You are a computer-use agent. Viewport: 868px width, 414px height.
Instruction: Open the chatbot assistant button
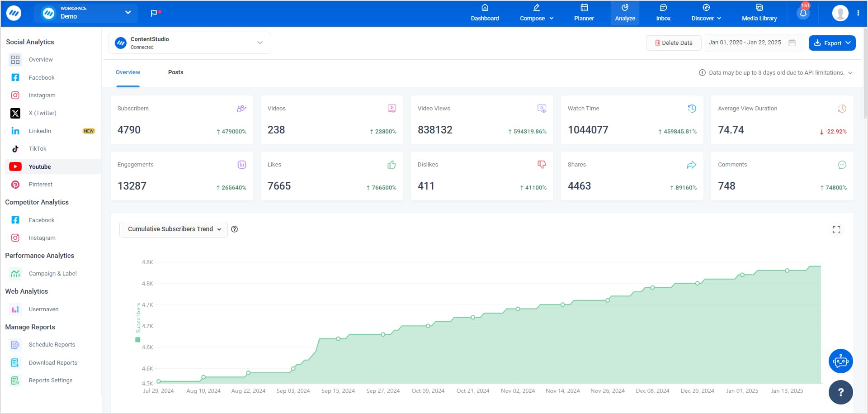841,361
